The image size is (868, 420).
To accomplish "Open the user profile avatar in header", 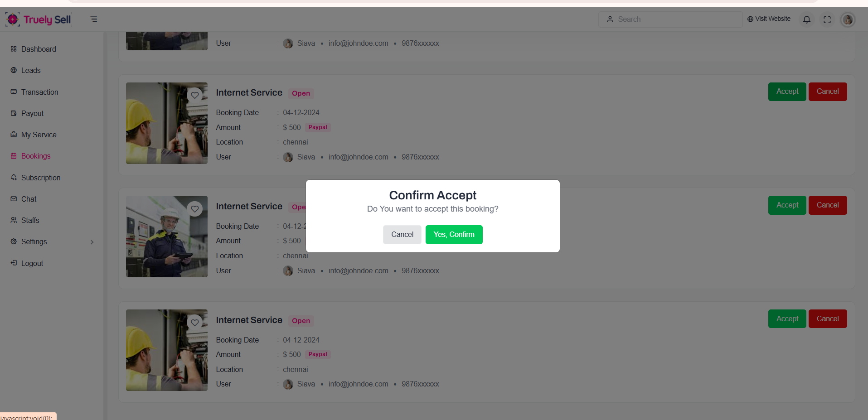I will click(x=848, y=19).
